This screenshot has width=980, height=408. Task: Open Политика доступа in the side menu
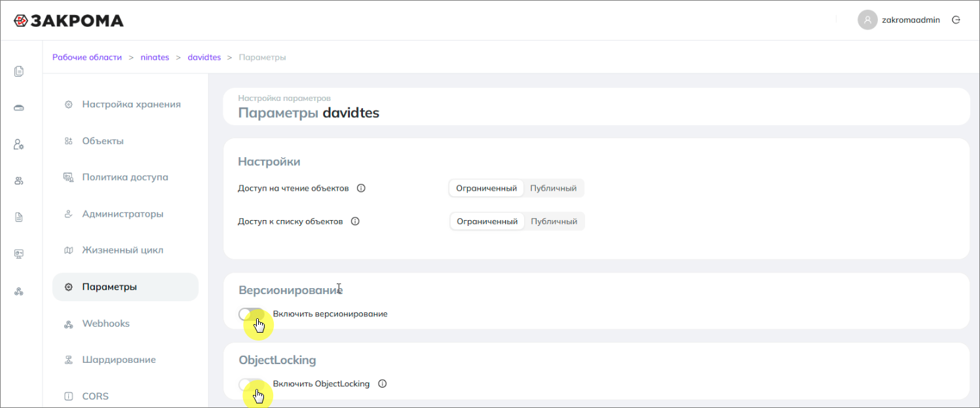point(125,177)
